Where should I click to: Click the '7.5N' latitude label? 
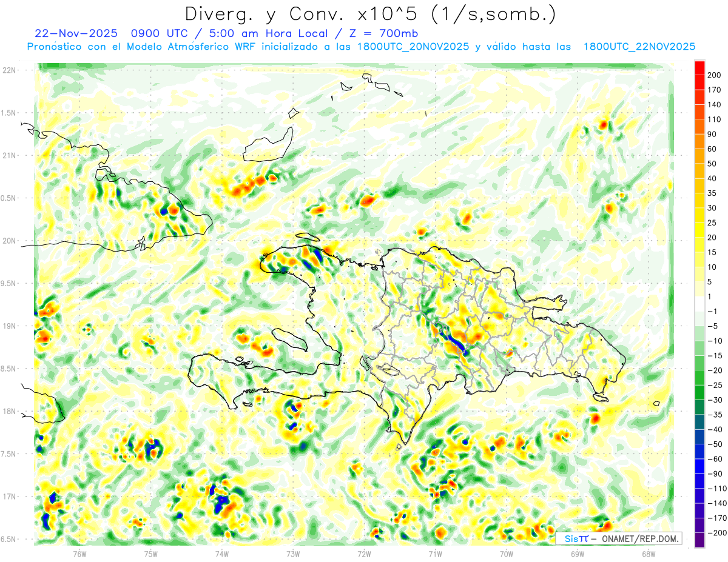pyautogui.click(x=8, y=454)
